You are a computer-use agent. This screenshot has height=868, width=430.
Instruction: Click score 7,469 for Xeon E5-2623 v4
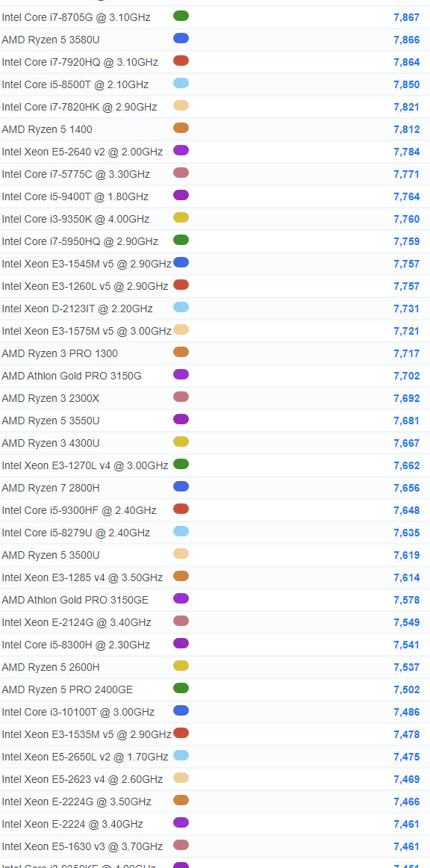click(407, 779)
